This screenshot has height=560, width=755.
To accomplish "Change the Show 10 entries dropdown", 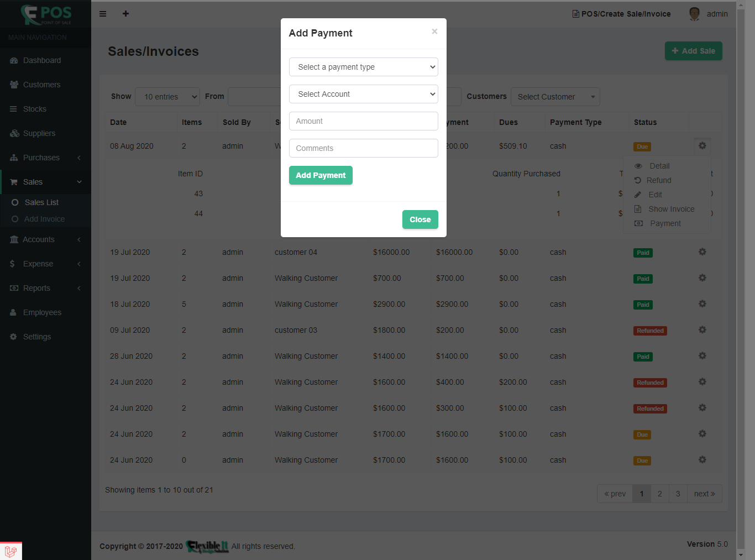I will [167, 97].
